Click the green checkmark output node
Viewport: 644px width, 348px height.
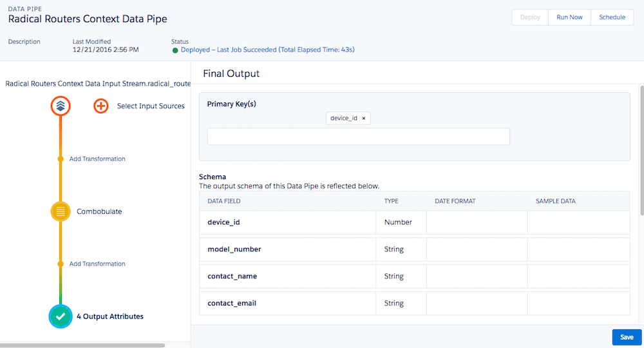(x=61, y=316)
